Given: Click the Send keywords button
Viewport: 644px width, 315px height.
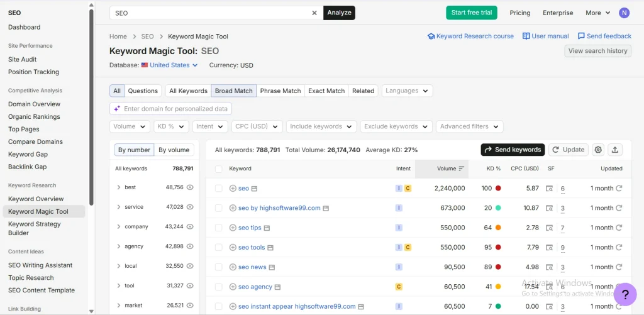Looking at the screenshot, I should pyautogui.click(x=513, y=150).
